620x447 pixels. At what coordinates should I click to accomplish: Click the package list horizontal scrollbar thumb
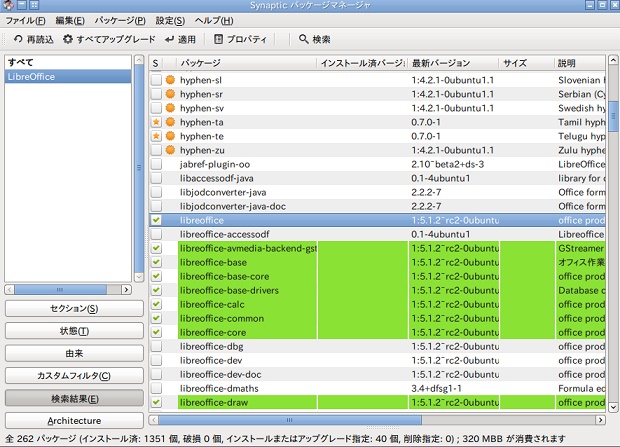pyautogui.click(x=290, y=420)
